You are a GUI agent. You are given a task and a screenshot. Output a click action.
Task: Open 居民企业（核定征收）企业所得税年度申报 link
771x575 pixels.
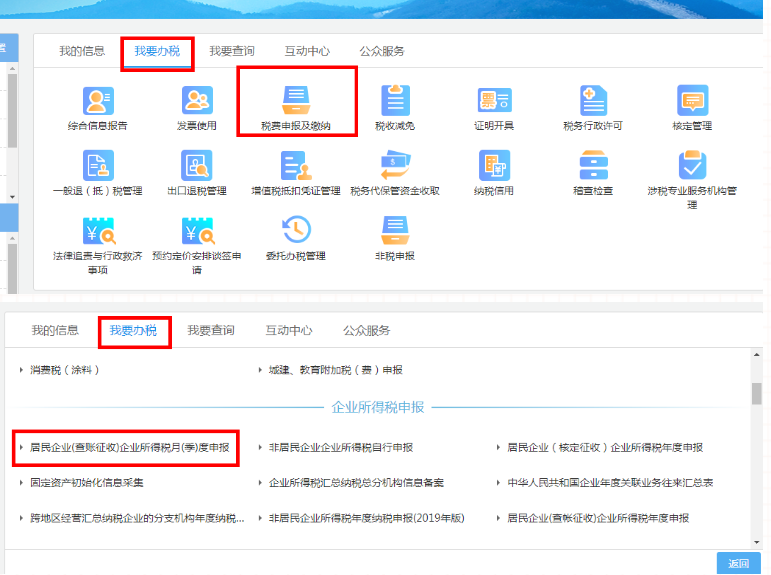(605, 448)
